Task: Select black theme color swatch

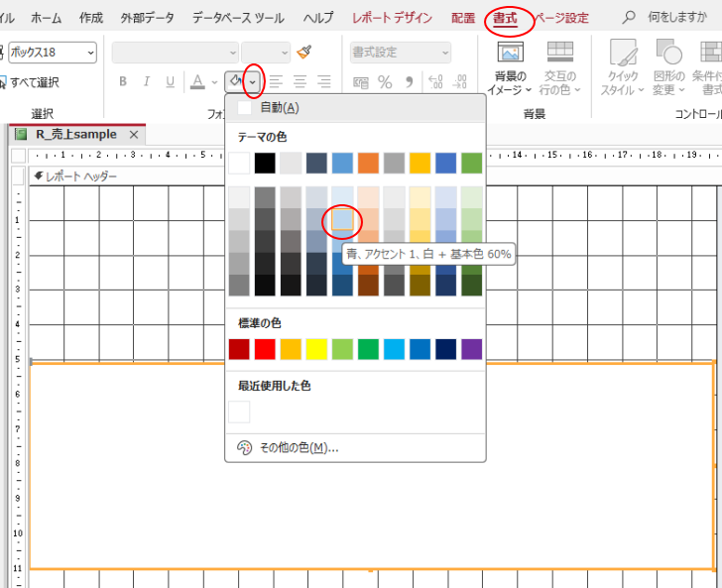Action: 265,163
